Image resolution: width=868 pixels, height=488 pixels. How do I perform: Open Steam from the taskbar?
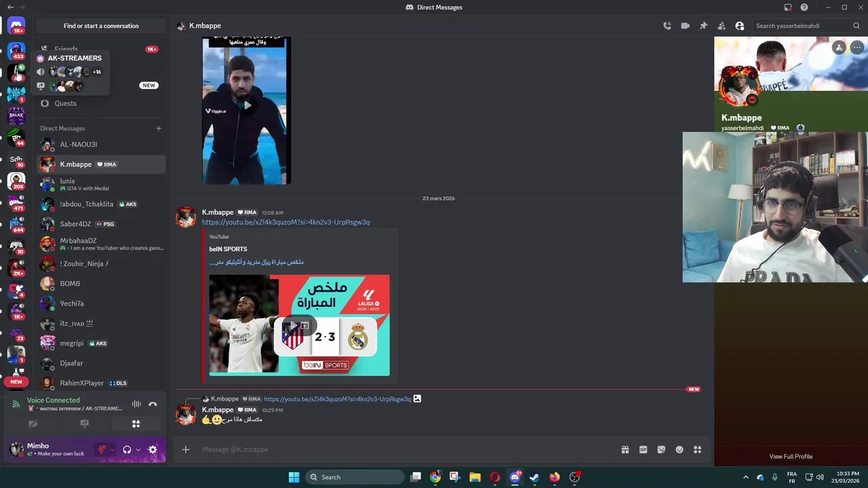click(534, 477)
